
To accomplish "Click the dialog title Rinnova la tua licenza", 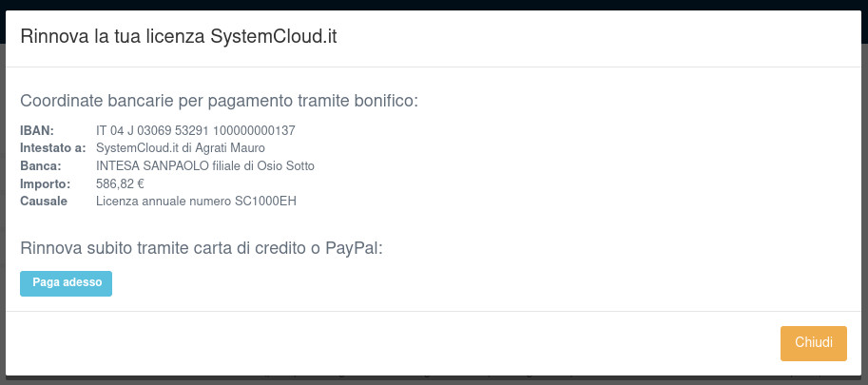I will coord(113,37).
